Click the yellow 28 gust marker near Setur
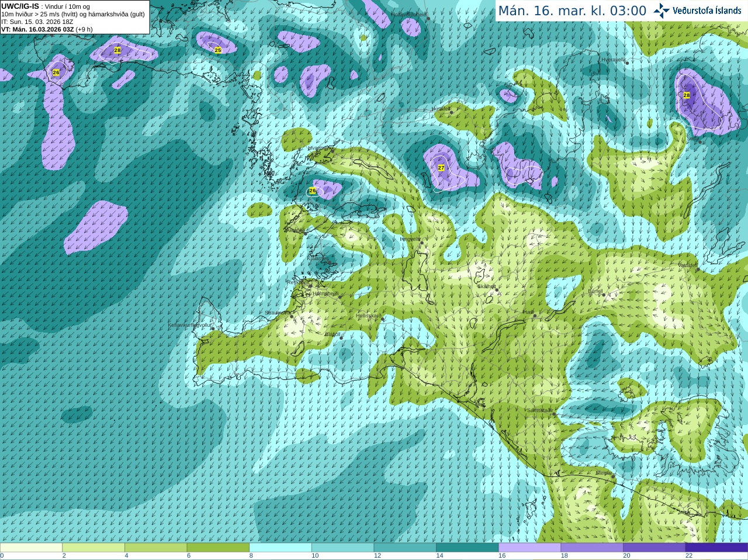This screenshot has height=560, width=748. coord(687,95)
